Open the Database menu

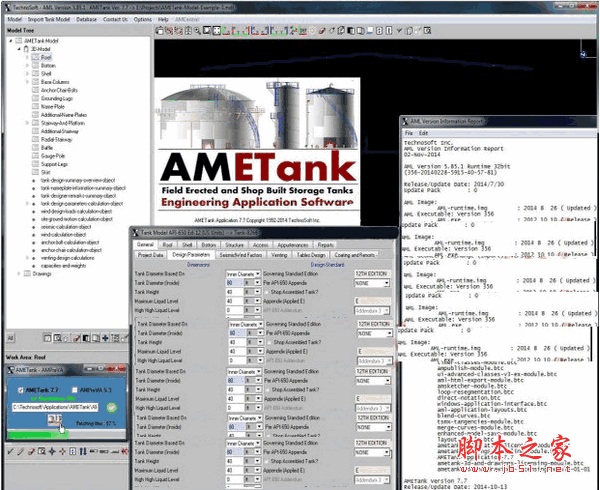[86, 19]
